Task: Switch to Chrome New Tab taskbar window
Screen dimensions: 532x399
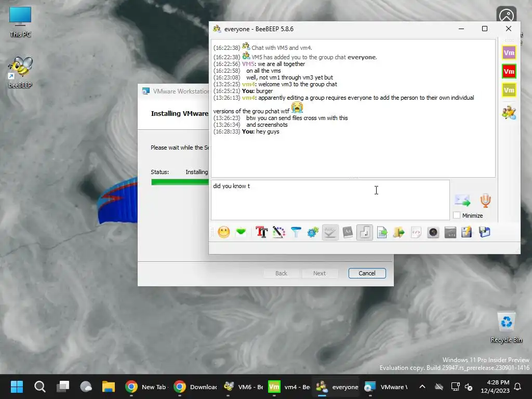Action: [147, 387]
